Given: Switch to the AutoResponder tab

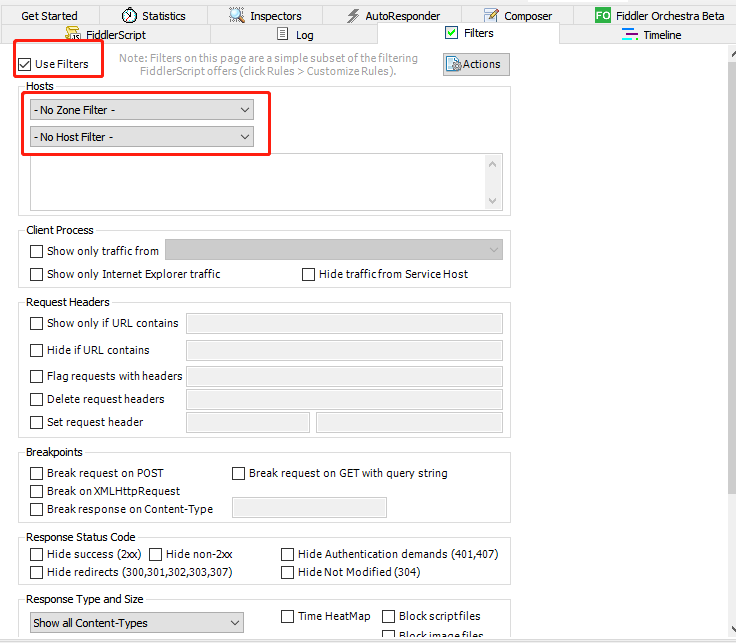Looking at the screenshot, I should pos(392,15).
